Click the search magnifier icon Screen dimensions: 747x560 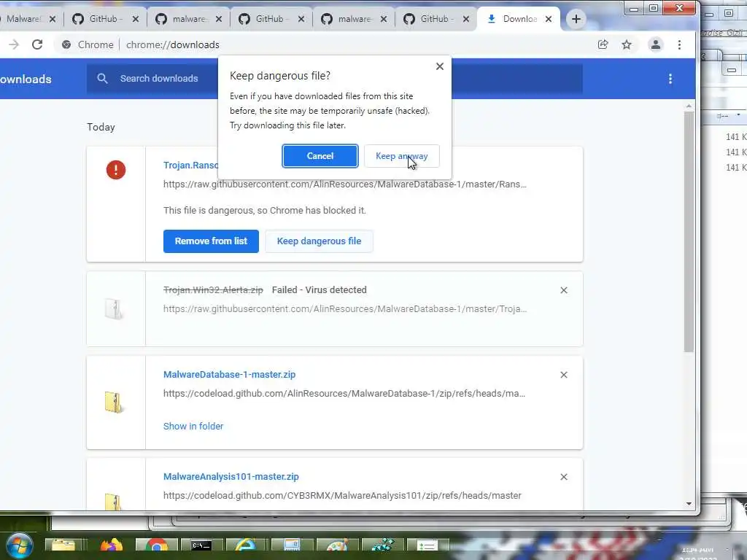click(102, 79)
